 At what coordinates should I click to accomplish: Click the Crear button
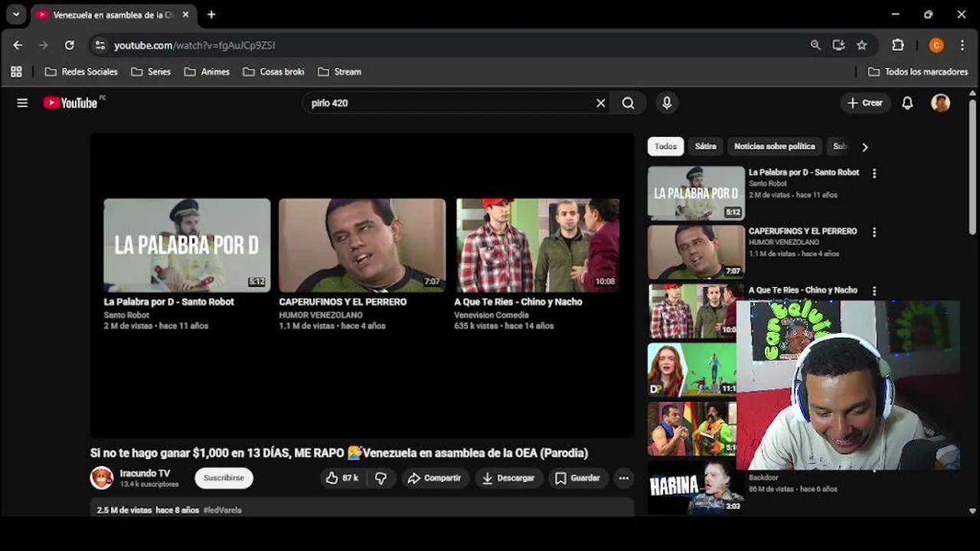[865, 103]
